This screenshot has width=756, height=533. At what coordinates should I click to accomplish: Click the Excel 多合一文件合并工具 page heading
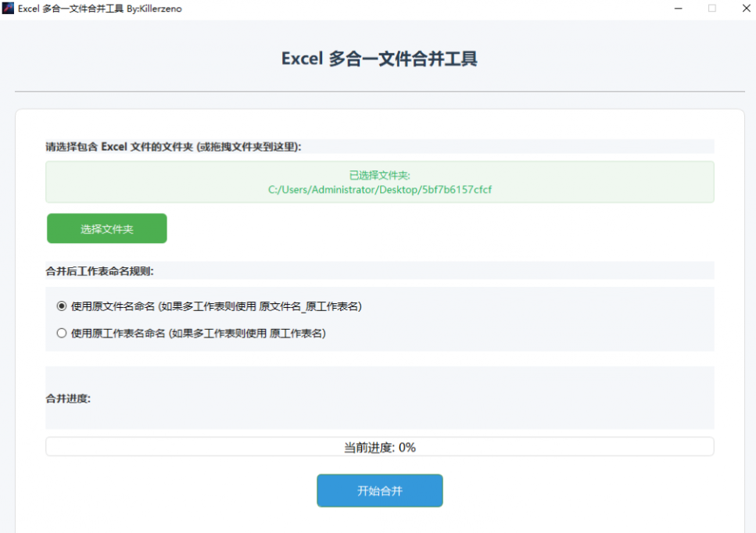pos(379,59)
